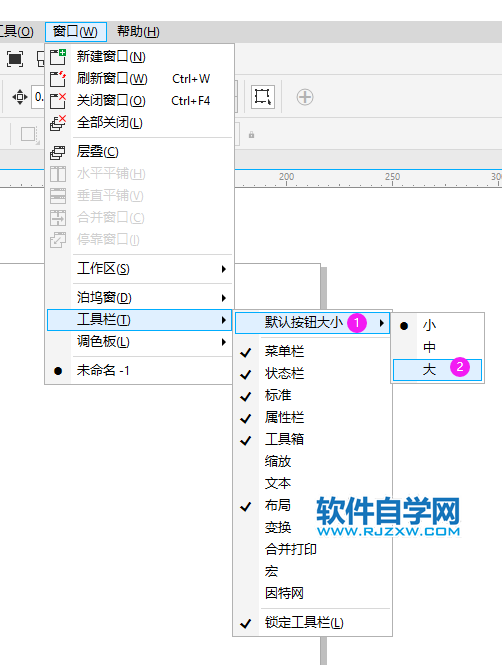Screen dimensions: 502x665
Task: Select 小 button size
Action: [x=438, y=326]
